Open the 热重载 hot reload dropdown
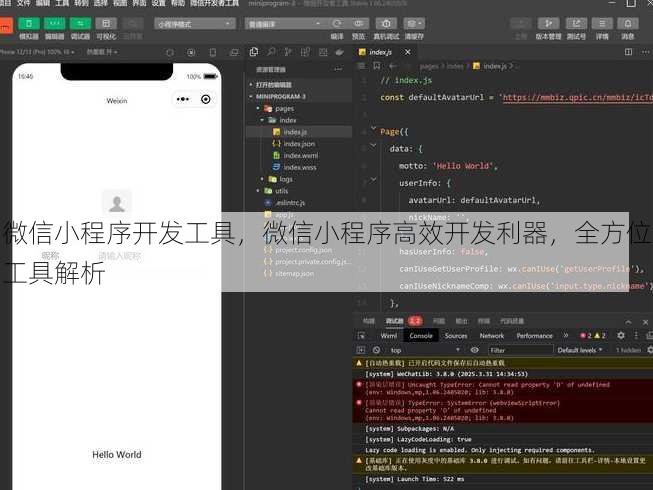653x490 pixels. (x=102, y=52)
